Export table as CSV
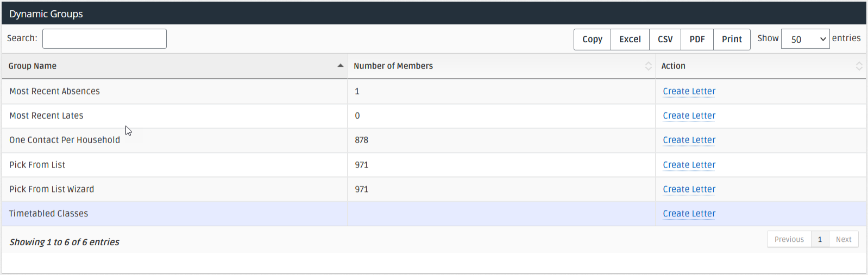Screen dimensions: 868x275 665,39
